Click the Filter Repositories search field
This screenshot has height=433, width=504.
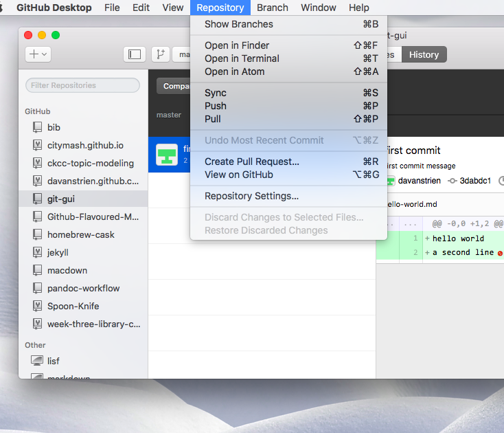pos(82,85)
